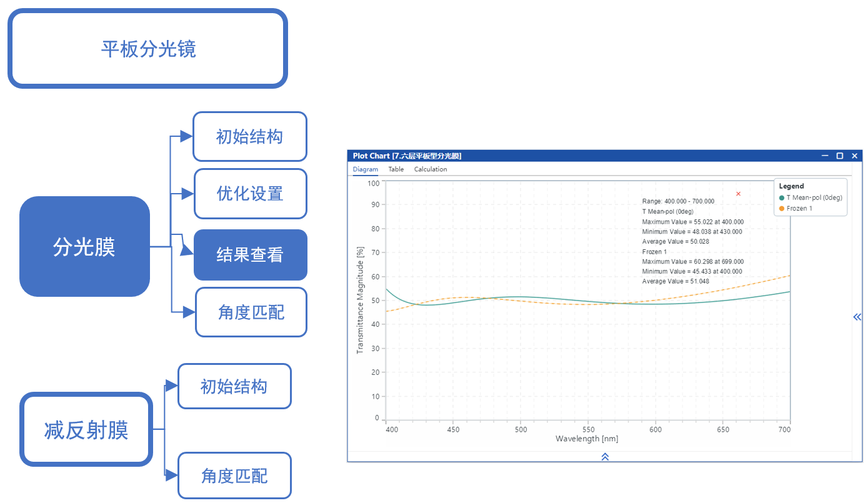
Task: Switch to the Diagram tab
Action: tap(365, 169)
